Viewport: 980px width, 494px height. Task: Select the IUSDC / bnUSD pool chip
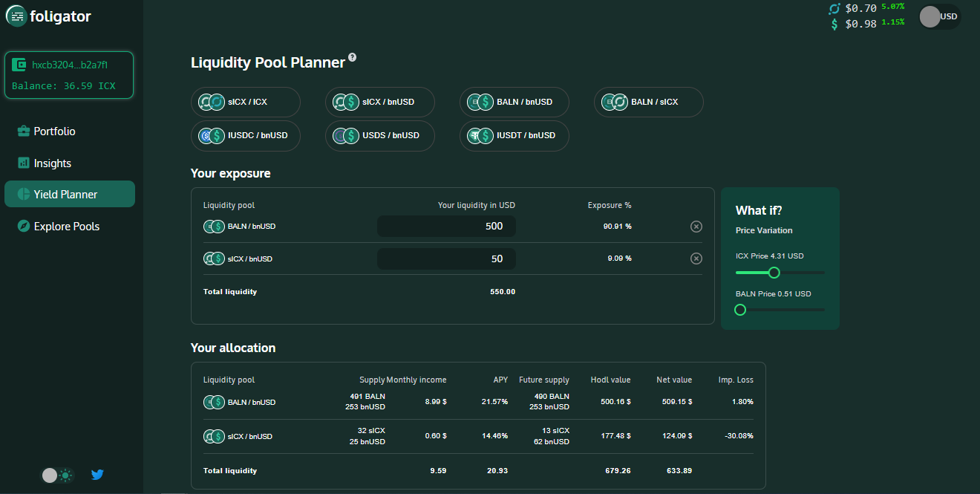point(245,136)
